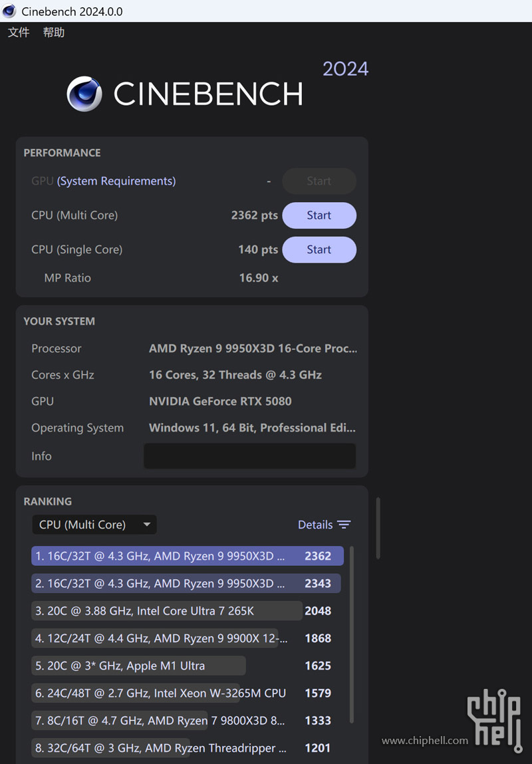Click the main window scrollbar
Screen dimensions: 532x764
(x=378, y=528)
